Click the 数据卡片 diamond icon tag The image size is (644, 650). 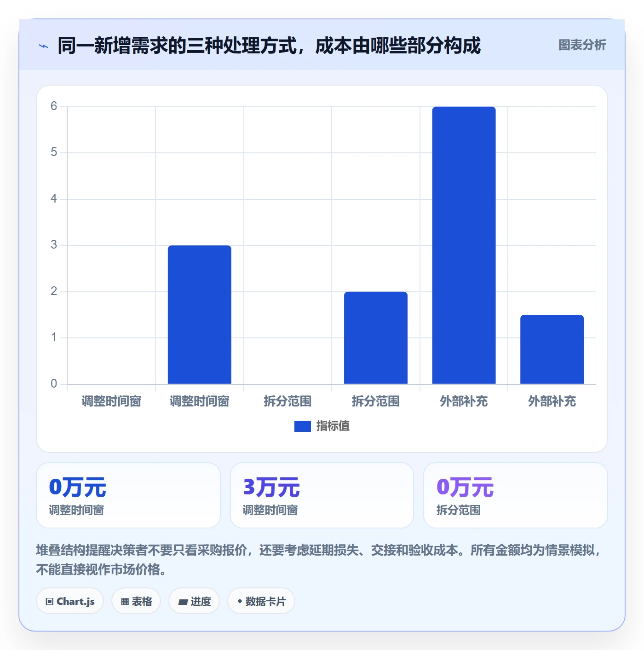point(261,601)
